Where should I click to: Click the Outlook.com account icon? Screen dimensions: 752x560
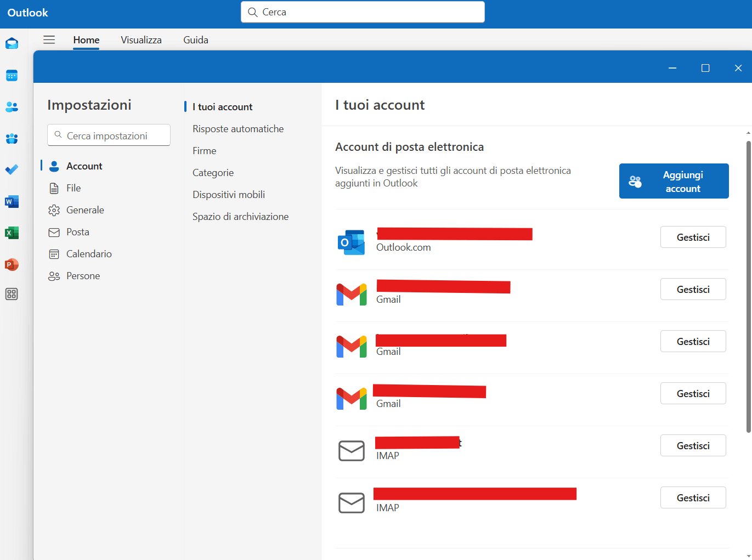click(x=352, y=242)
